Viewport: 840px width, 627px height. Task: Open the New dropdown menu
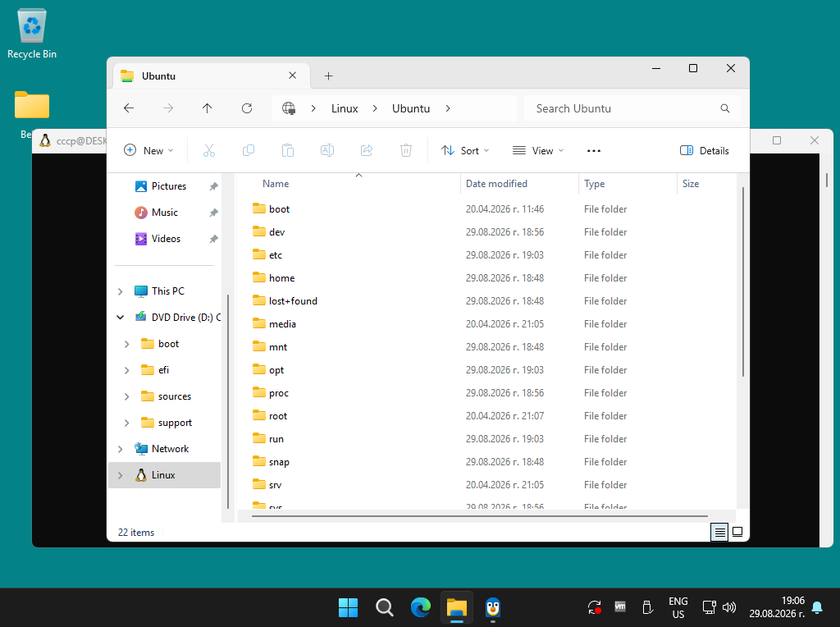(149, 150)
